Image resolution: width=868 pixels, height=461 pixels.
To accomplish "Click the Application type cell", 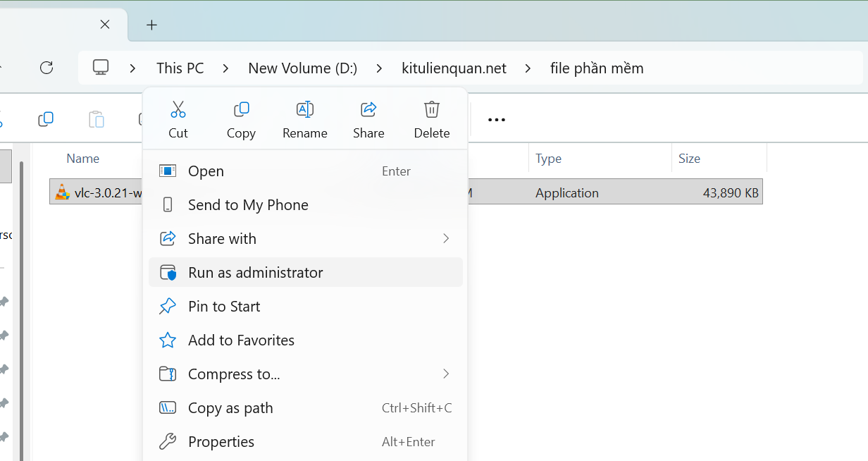I will point(567,192).
